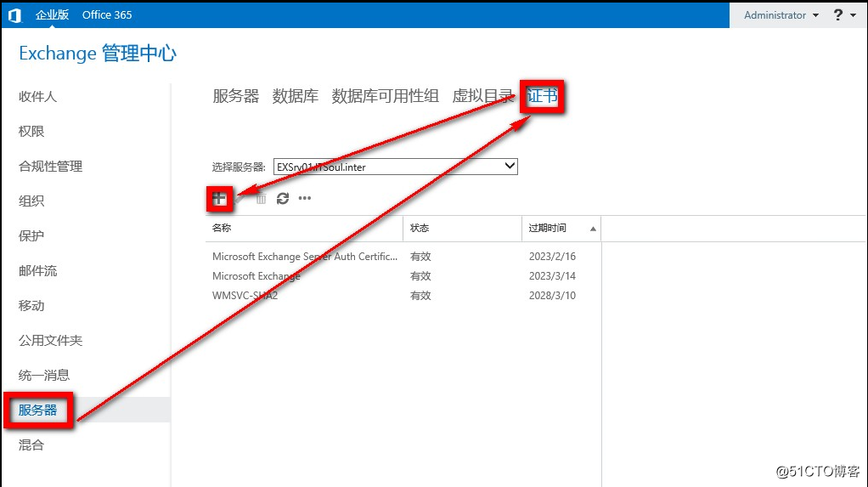The height and width of the screenshot is (487, 868).
Task: Switch to the Office 365 tab
Action: pyautogui.click(x=107, y=15)
